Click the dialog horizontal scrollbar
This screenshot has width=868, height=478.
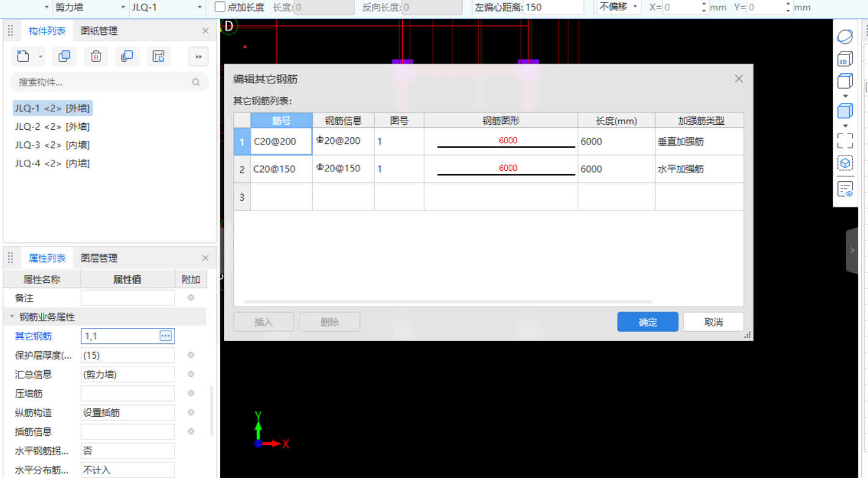point(448,302)
